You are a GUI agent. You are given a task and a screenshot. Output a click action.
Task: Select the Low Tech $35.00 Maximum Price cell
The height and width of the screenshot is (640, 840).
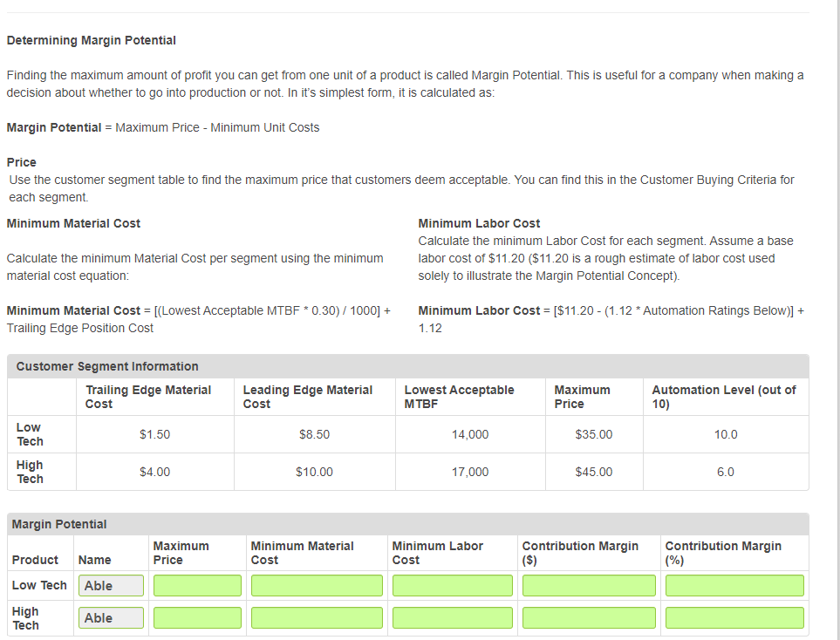(594, 433)
